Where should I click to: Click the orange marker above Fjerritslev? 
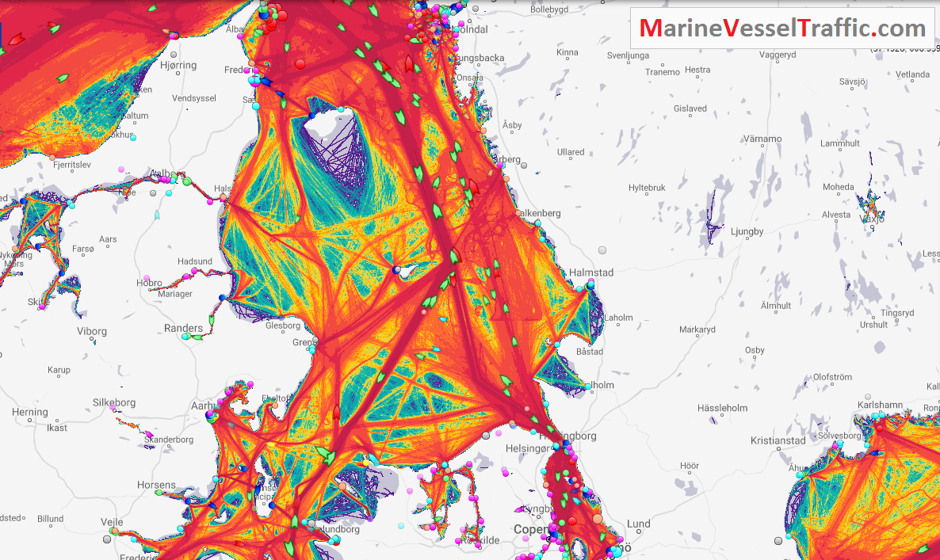(x=53, y=158)
